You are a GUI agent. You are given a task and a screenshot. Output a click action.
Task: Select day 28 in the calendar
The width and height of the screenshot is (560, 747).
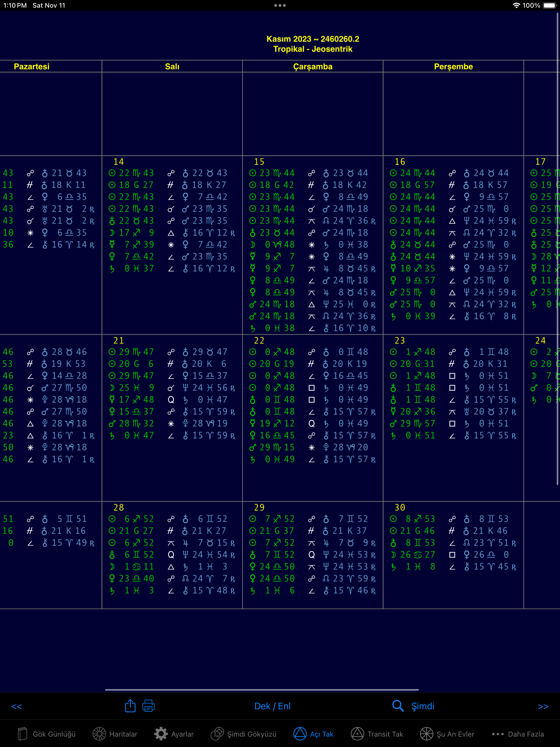119,507
